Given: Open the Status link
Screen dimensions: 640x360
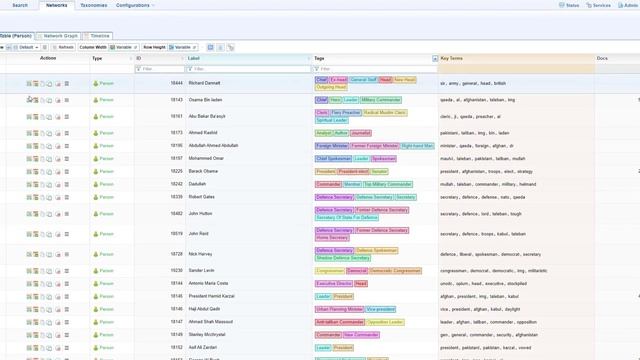Looking at the screenshot, I should click(x=569, y=5).
